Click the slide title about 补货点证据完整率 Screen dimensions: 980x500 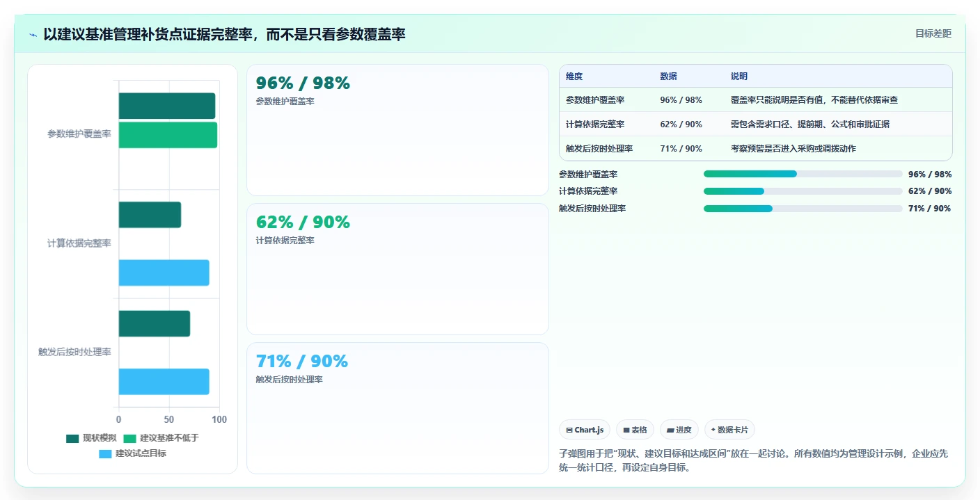224,34
